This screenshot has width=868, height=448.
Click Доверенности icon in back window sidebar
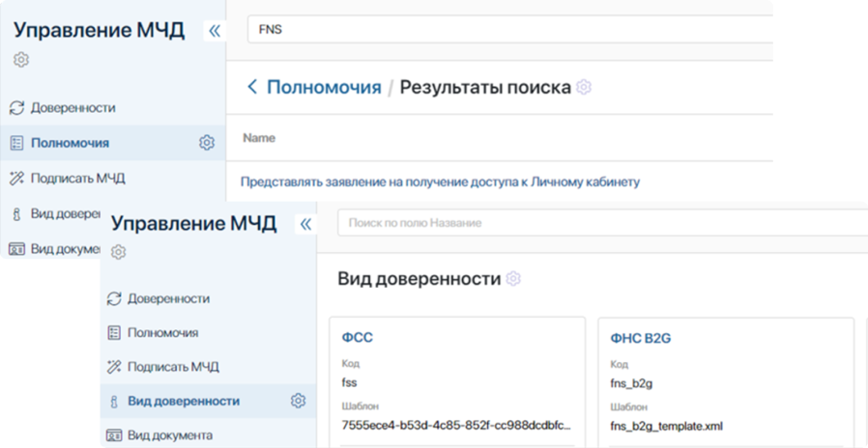(17, 108)
